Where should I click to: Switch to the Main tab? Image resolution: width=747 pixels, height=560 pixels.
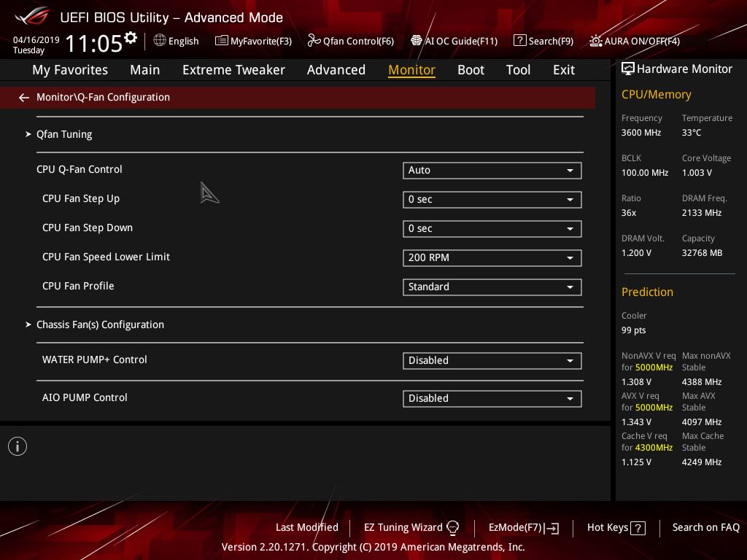145,70
